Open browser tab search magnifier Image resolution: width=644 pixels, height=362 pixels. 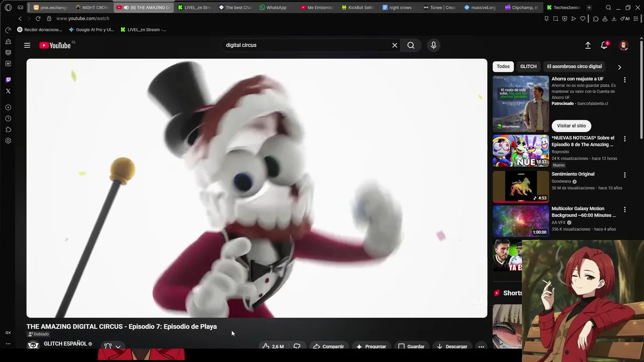tap(608, 8)
